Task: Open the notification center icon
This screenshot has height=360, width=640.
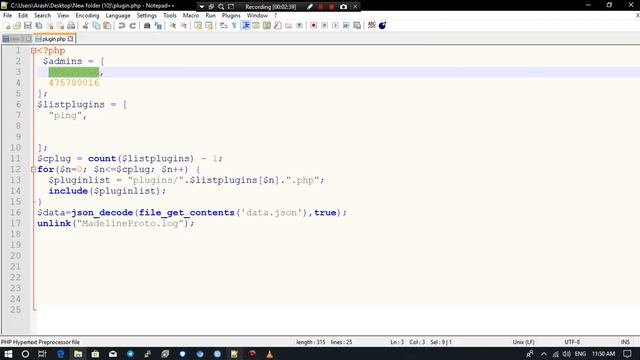Action: click(x=627, y=354)
